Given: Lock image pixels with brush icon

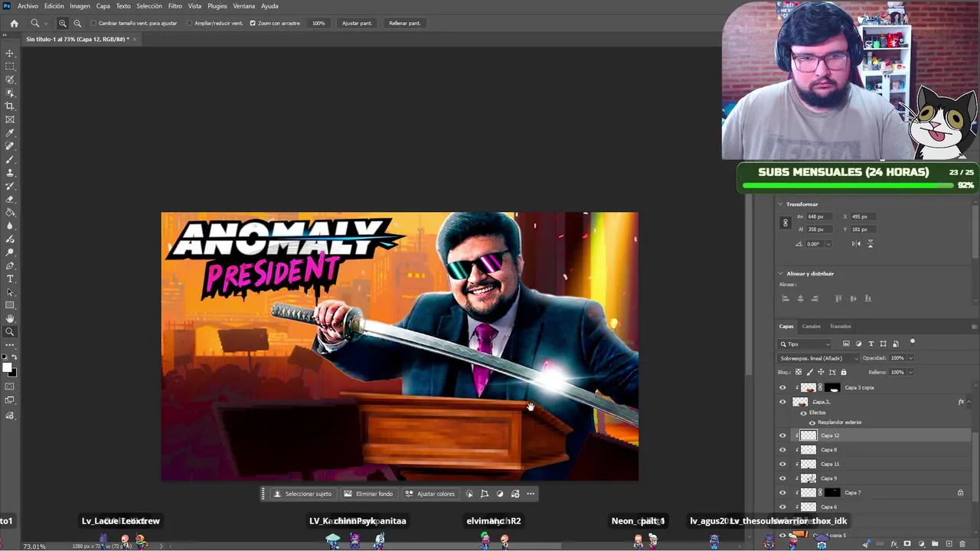Looking at the screenshot, I should coord(810,373).
